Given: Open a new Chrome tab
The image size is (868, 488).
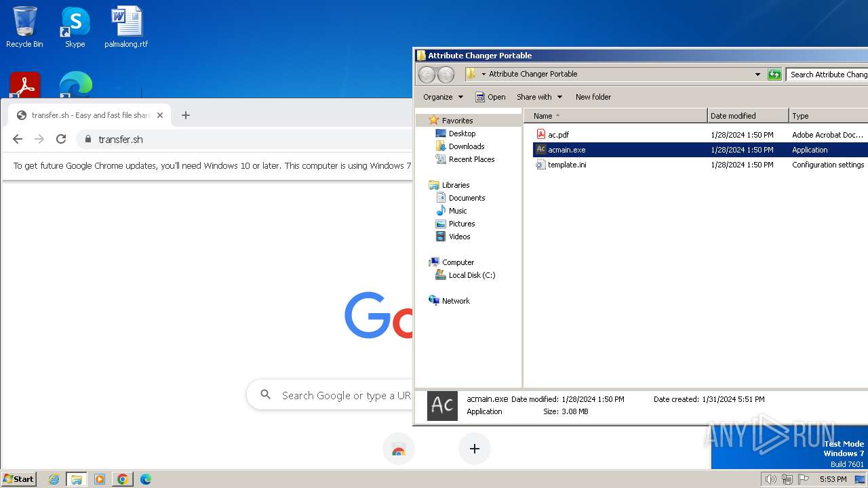Looking at the screenshot, I should (186, 115).
